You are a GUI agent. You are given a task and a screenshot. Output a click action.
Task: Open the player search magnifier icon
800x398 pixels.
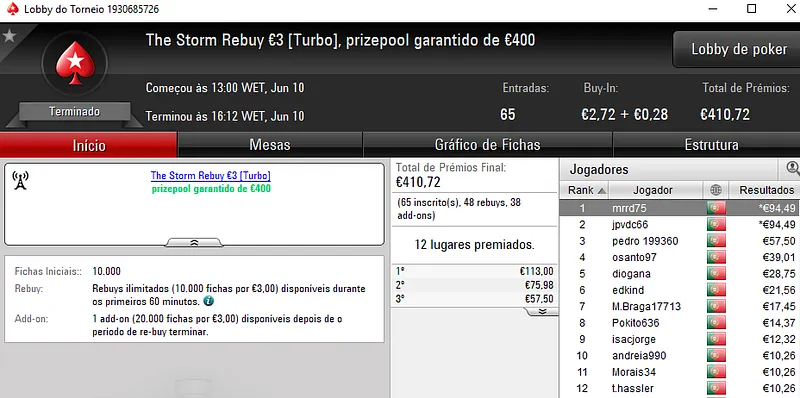[x=792, y=168]
